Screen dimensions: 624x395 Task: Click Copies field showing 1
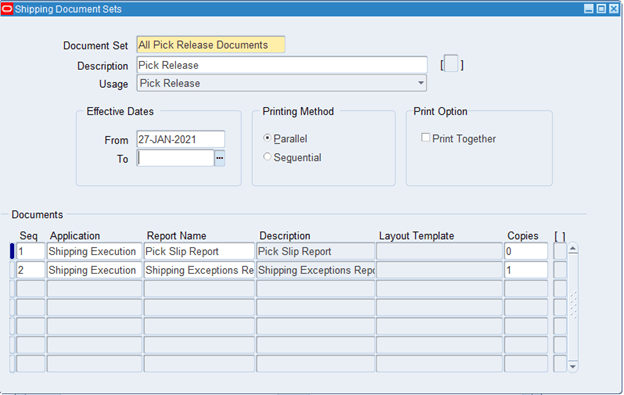click(x=526, y=270)
